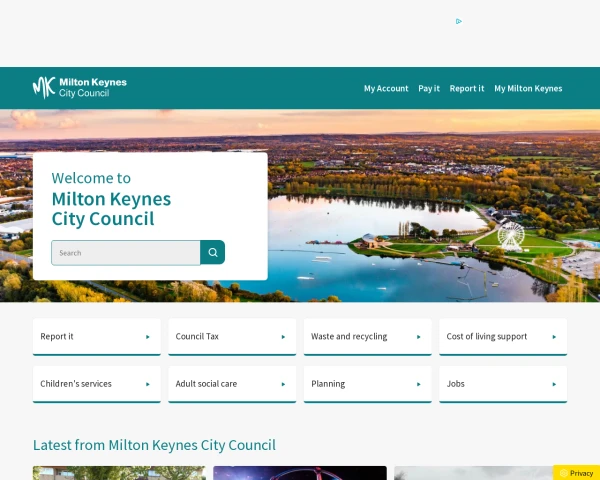Click the ad choices icon at top
600x480 pixels.
click(458, 21)
